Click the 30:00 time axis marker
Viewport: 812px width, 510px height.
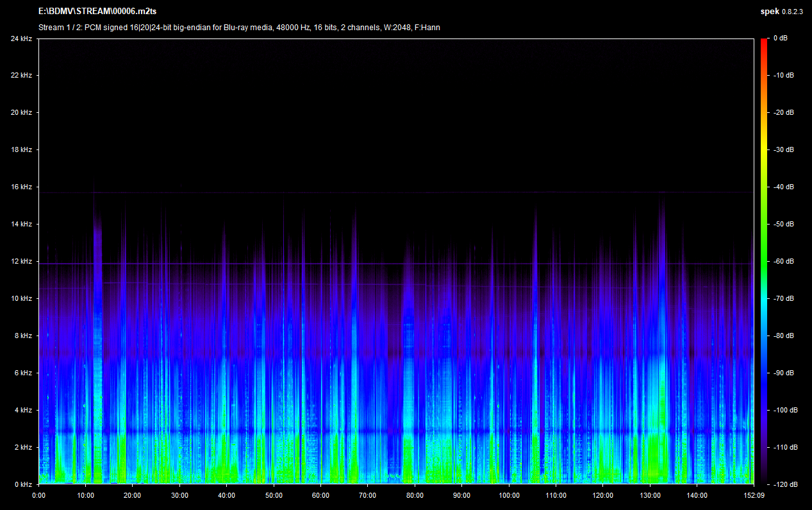click(179, 496)
